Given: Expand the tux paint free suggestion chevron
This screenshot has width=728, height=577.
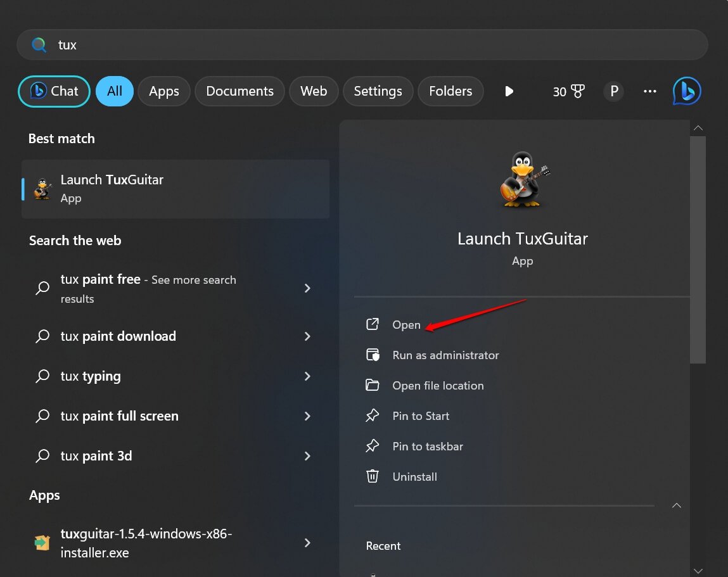Looking at the screenshot, I should click(x=307, y=288).
